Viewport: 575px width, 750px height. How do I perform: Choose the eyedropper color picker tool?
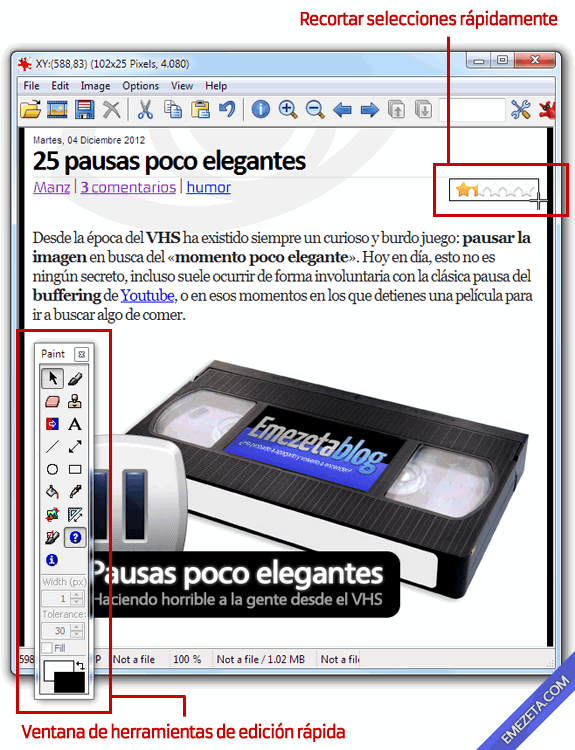(75, 492)
